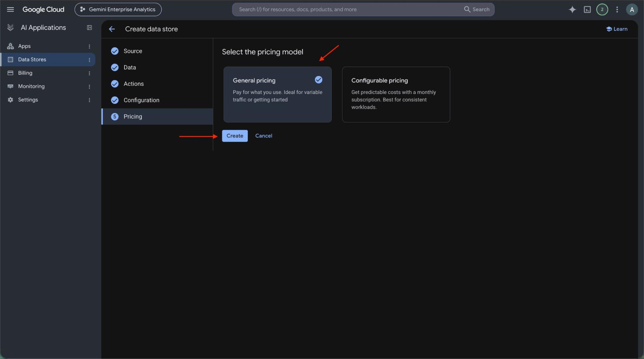Go to the Actions step
Viewport: 644px width, 359px height.
click(x=157, y=83)
